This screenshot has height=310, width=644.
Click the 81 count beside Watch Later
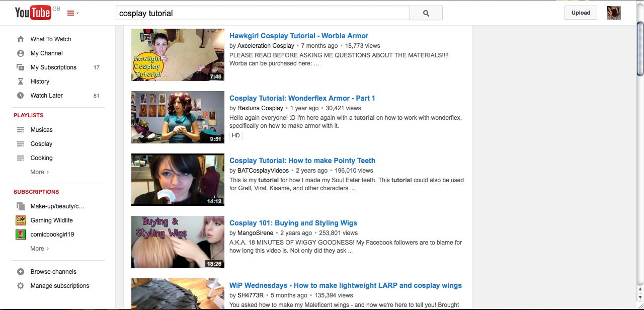(x=97, y=96)
